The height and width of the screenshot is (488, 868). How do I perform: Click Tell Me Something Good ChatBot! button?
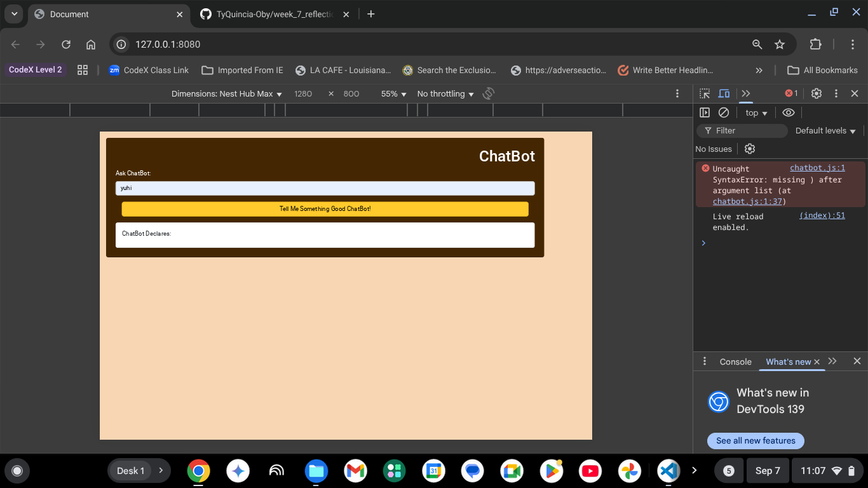point(325,209)
